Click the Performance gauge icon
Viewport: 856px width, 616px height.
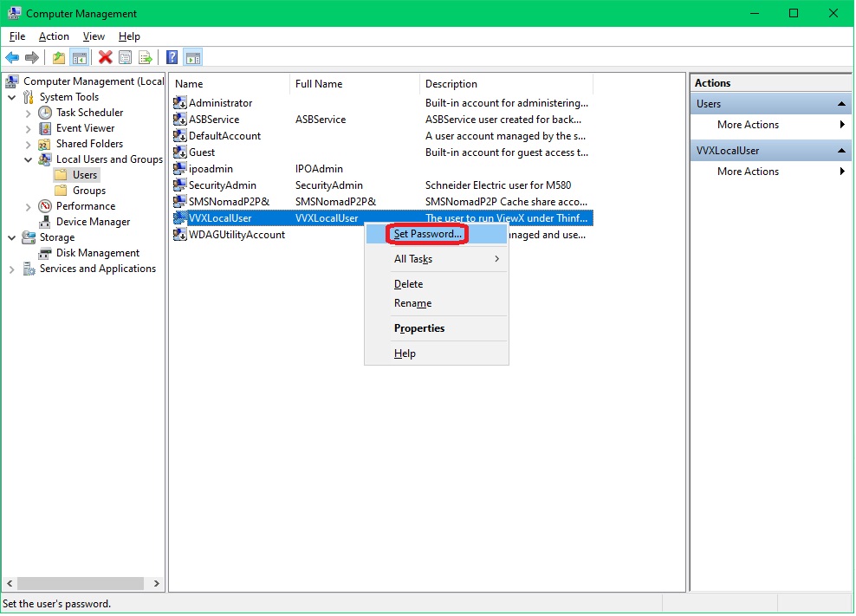point(45,206)
